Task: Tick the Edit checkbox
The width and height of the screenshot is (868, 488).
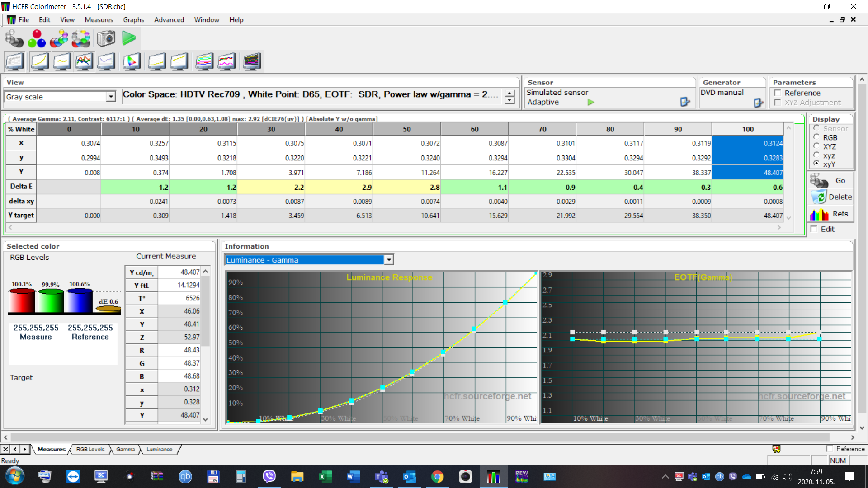Action: click(814, 229)
